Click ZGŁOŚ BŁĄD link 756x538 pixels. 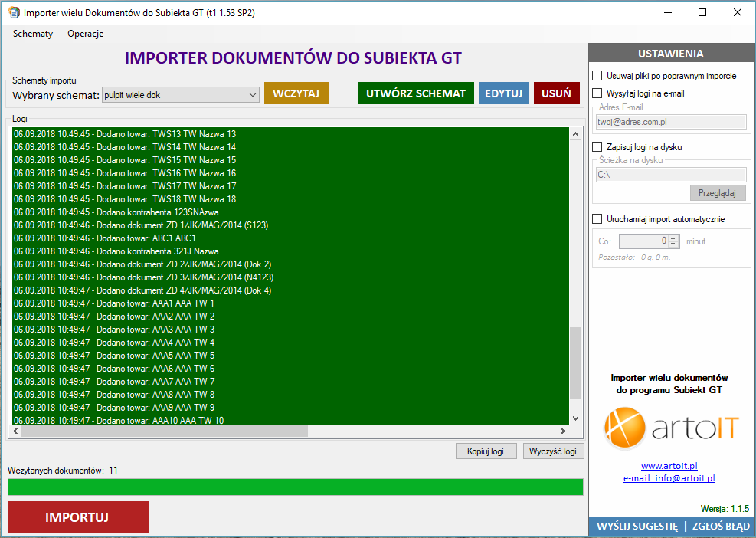tap(721, 527)
